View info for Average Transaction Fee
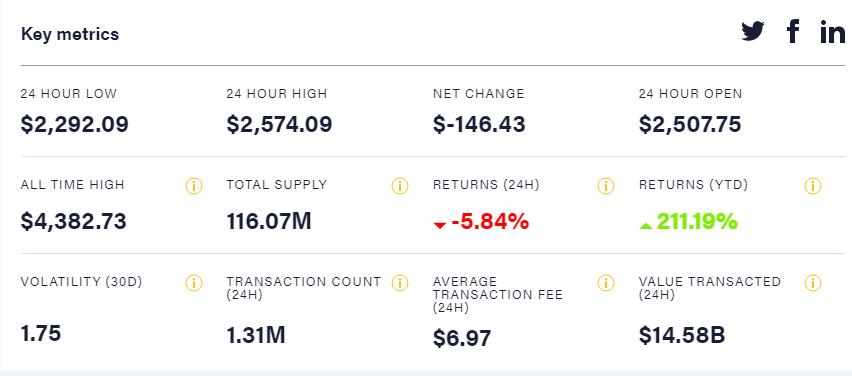The image size is (852, 376). click(x=606, y=283)
